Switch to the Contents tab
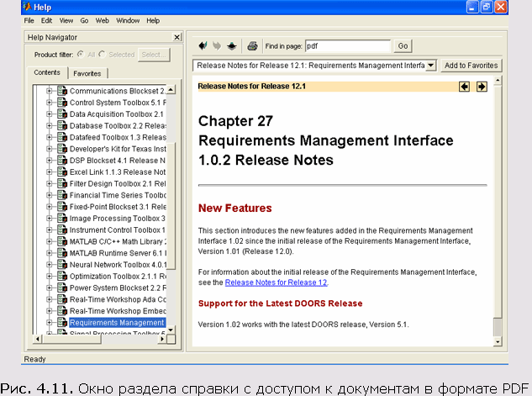The height and width of the screenshot is (396, 532). [x=47, y=72]
